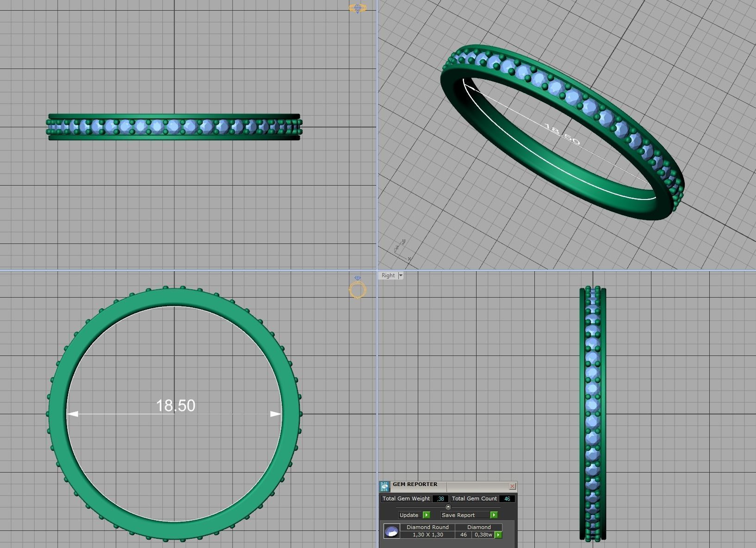Click the green arrow beside 0,38tw

point(498,535)
